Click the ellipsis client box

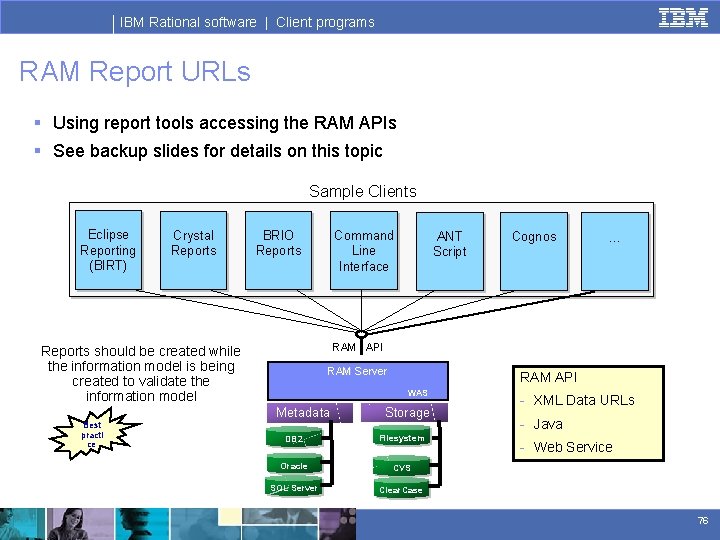pos(615,251)
